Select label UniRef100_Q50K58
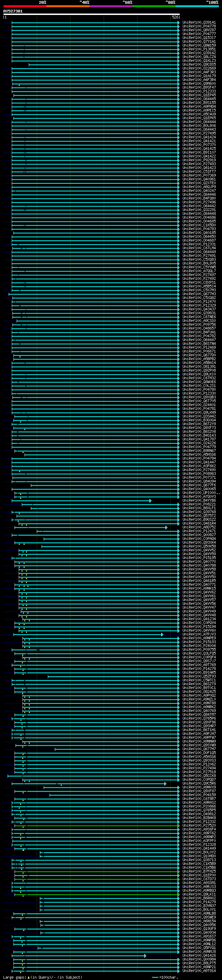 click(199, 546)
